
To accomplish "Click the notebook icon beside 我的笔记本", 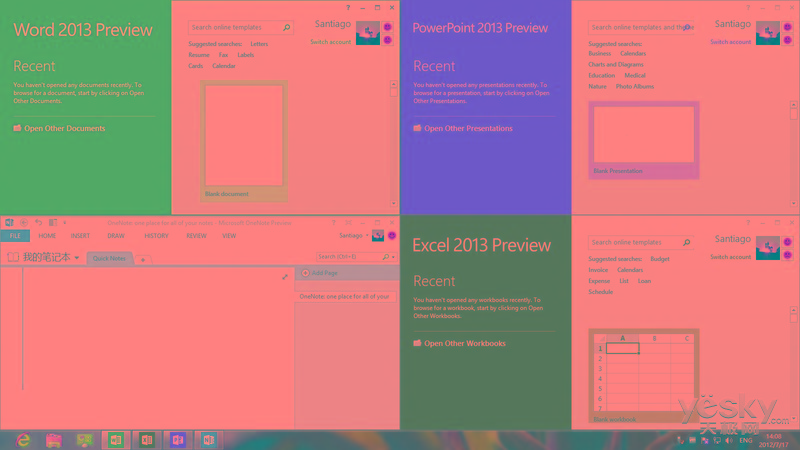I will 13,257.
